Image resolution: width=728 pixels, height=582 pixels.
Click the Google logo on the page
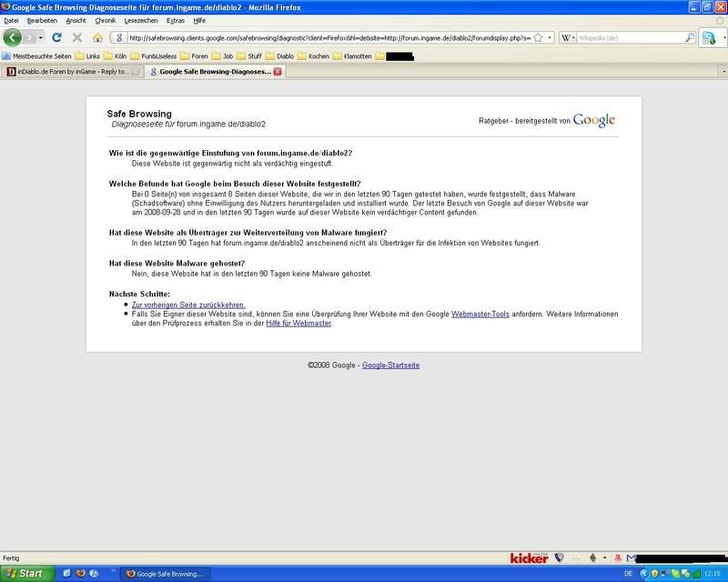click(x=594, y=120)
